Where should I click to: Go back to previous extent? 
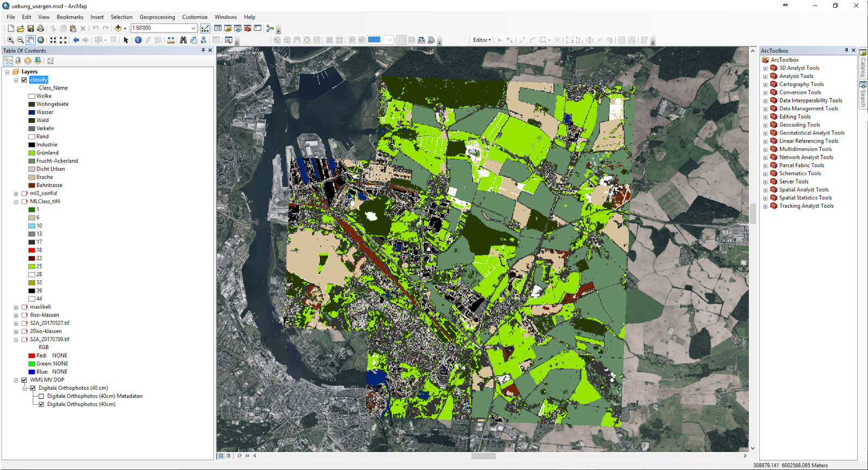tap(76, 40)
